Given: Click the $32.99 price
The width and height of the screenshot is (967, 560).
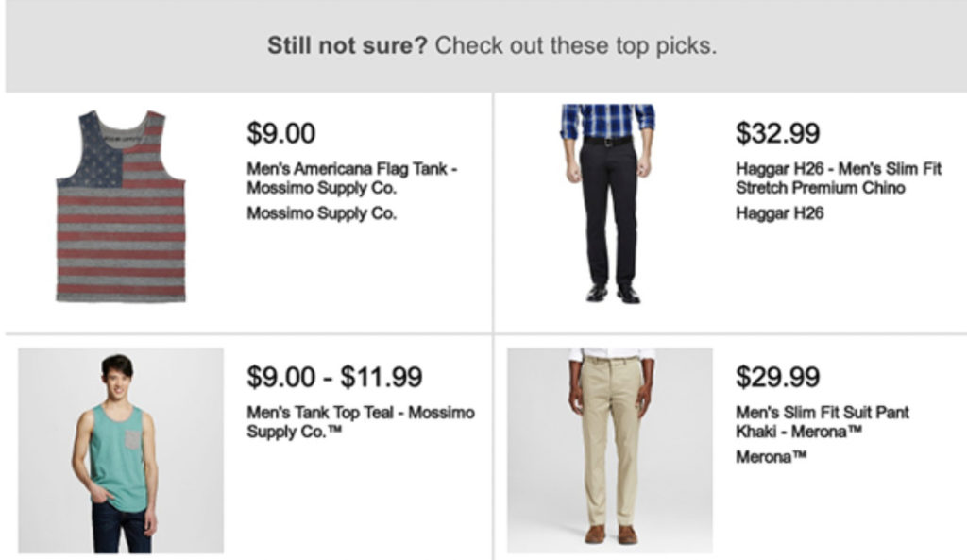Looking at the screenshot, I should click(x=778, y=133).
